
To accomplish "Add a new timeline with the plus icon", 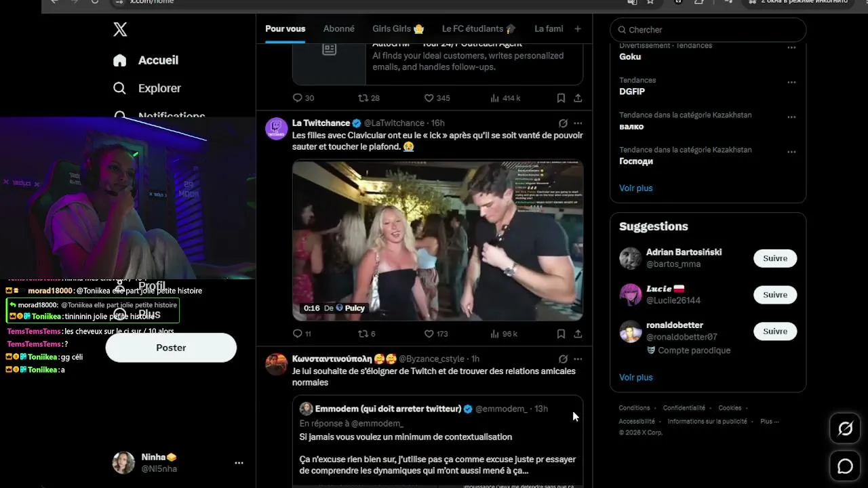I will point(578,28).
